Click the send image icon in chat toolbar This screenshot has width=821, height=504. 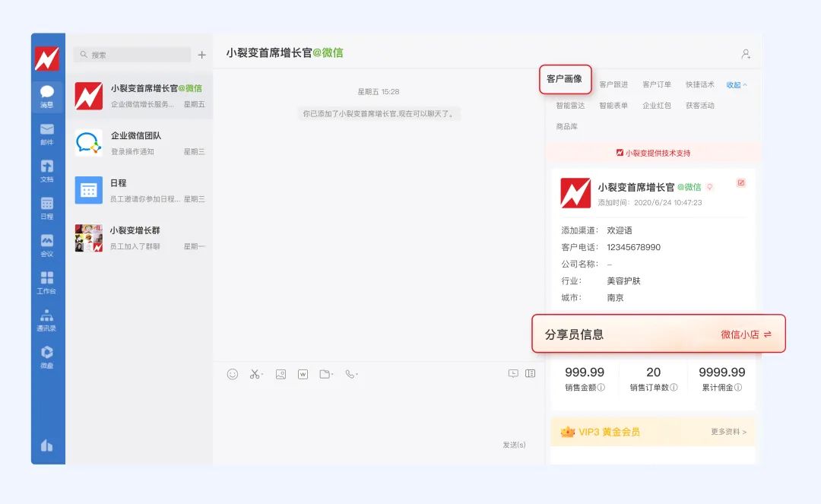pyautogui.click(x=281, y=373)
